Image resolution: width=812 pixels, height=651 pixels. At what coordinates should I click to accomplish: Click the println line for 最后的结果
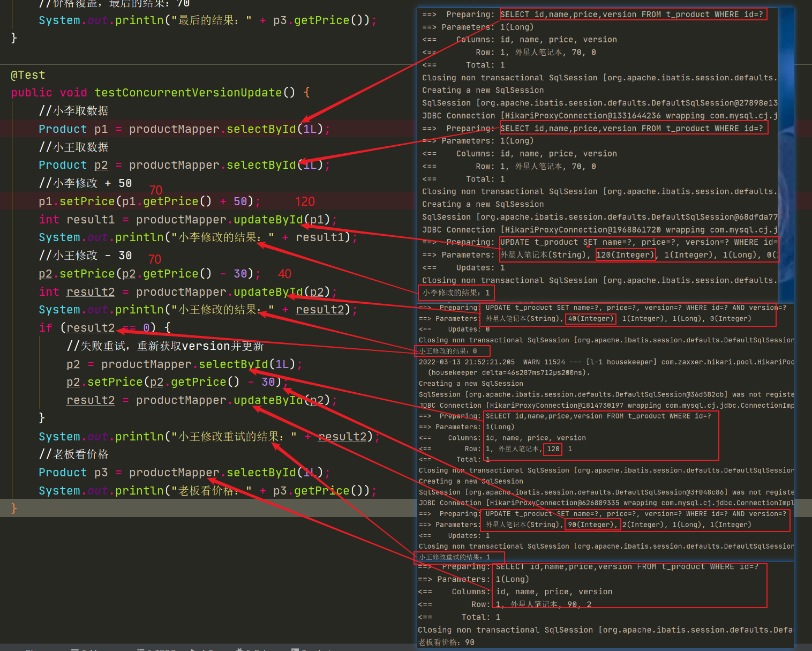point(208,20)
